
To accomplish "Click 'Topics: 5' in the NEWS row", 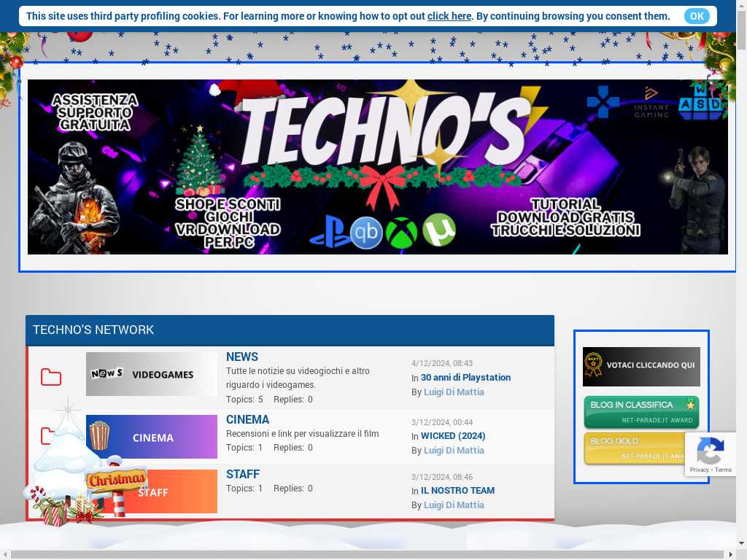I will pyautogui.click(x=244, y=400).
